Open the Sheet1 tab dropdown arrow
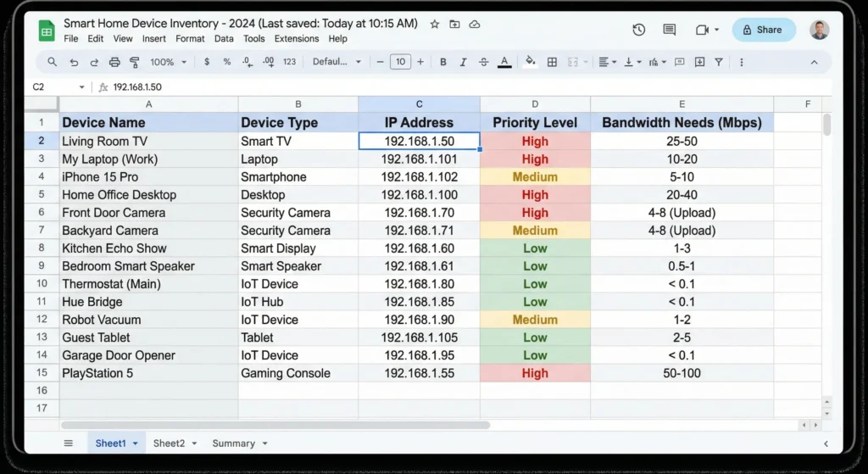868x474 pixels. (x=135, y=443)
